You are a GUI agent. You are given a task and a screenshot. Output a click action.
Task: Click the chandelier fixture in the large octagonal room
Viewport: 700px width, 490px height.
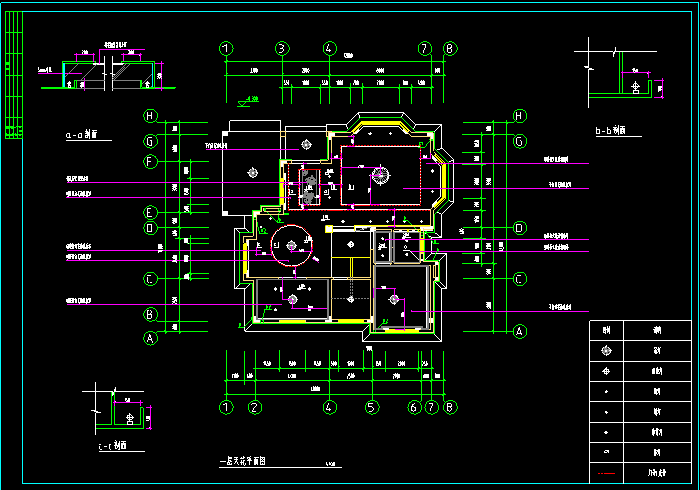pyautogui.click(x=380, y=175)
